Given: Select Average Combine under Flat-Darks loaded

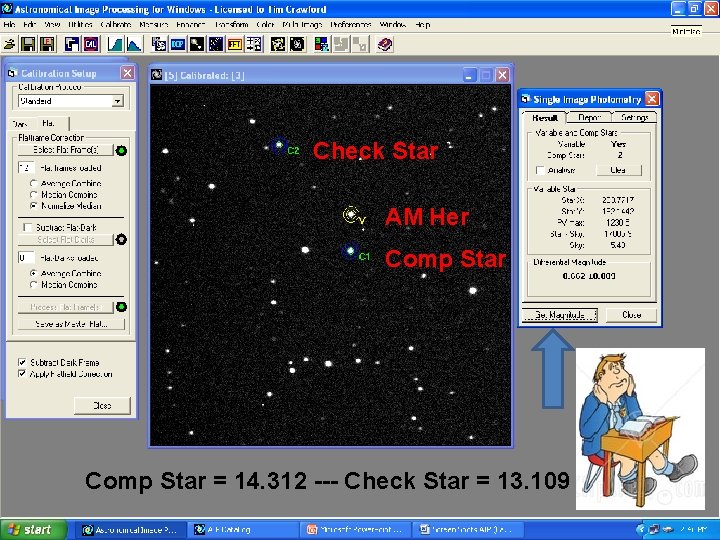Looking at the screenshot, I should click(x=34, y=273).
